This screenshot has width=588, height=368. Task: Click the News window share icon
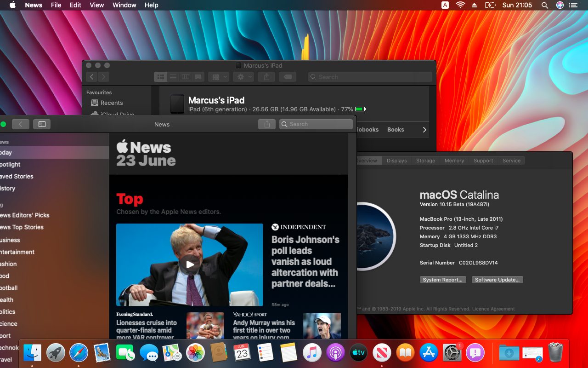(267, 124)
